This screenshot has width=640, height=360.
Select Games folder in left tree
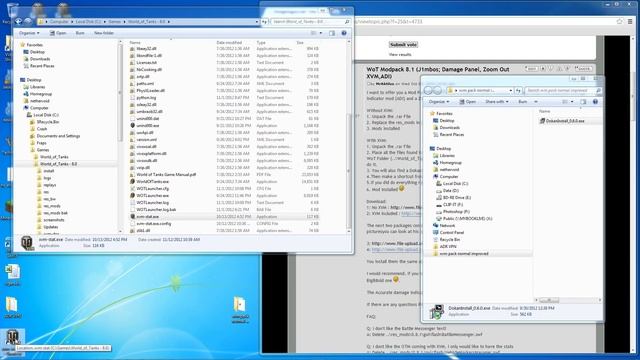pos(43,150)
